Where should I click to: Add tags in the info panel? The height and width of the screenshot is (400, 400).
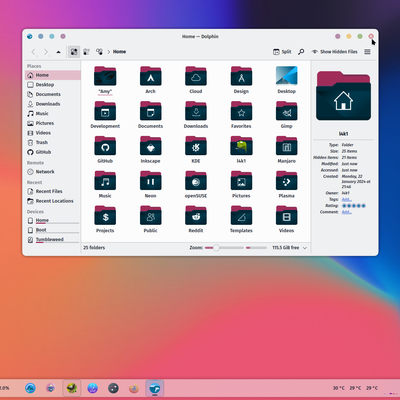coord(347,199)
